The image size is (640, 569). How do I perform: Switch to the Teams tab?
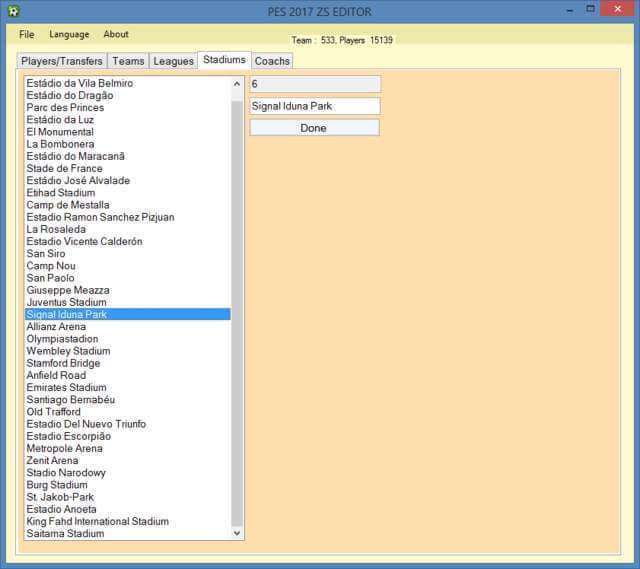point(128,61)
